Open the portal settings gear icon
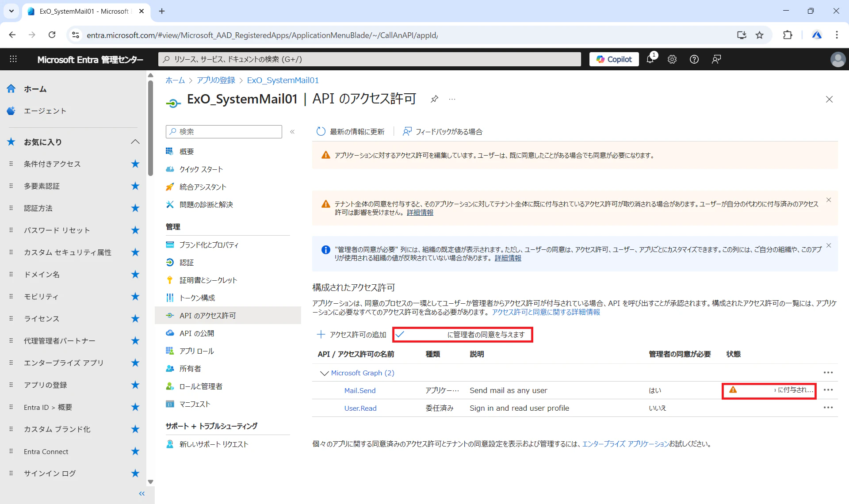Image resolution: width=849 pixels, height=504 pixels. [x=672, y=59]
